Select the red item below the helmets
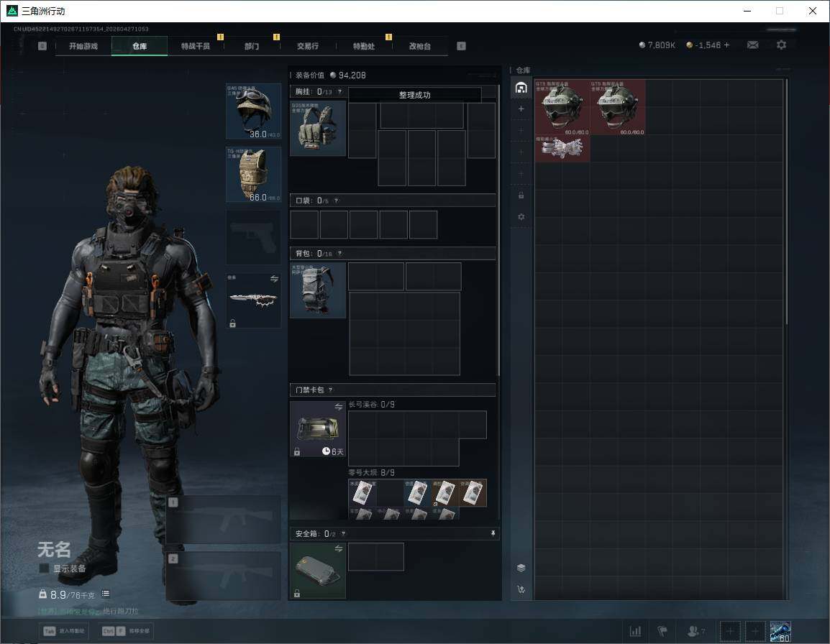 [562, 149]
